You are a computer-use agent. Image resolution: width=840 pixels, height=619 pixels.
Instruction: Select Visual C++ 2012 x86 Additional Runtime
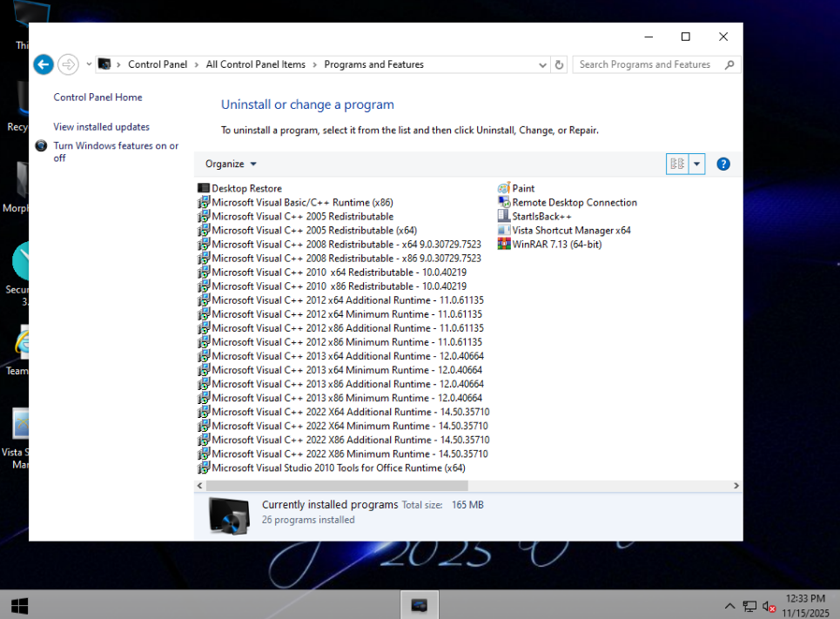340,328
